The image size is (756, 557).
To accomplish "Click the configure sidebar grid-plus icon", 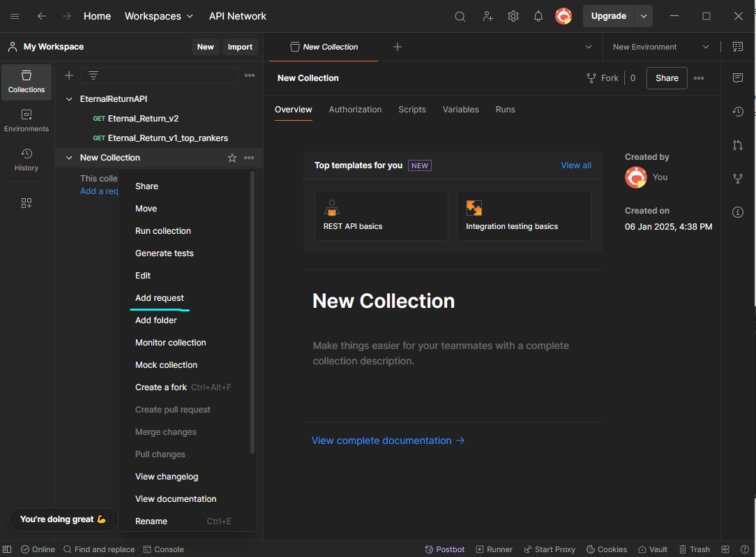I will pos(27,203).
